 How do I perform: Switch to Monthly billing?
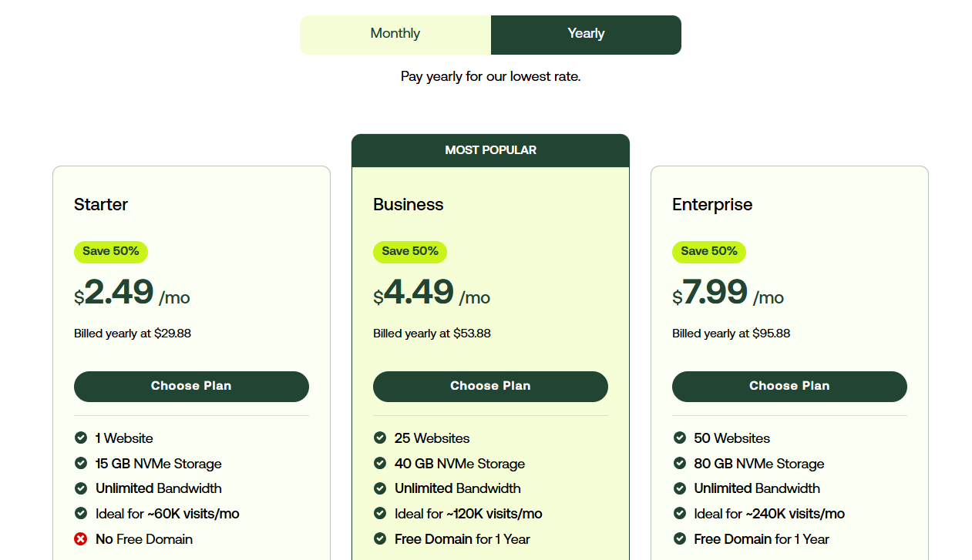pyautogui.click(x=395, y=35)
